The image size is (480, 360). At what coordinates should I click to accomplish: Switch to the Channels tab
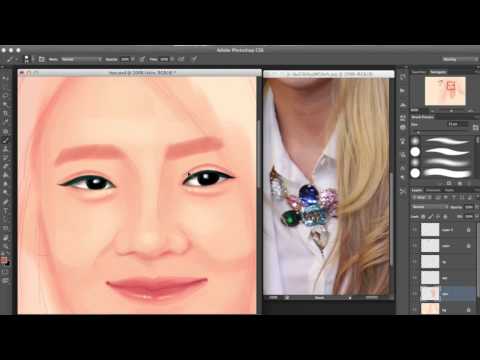(433, 190)
